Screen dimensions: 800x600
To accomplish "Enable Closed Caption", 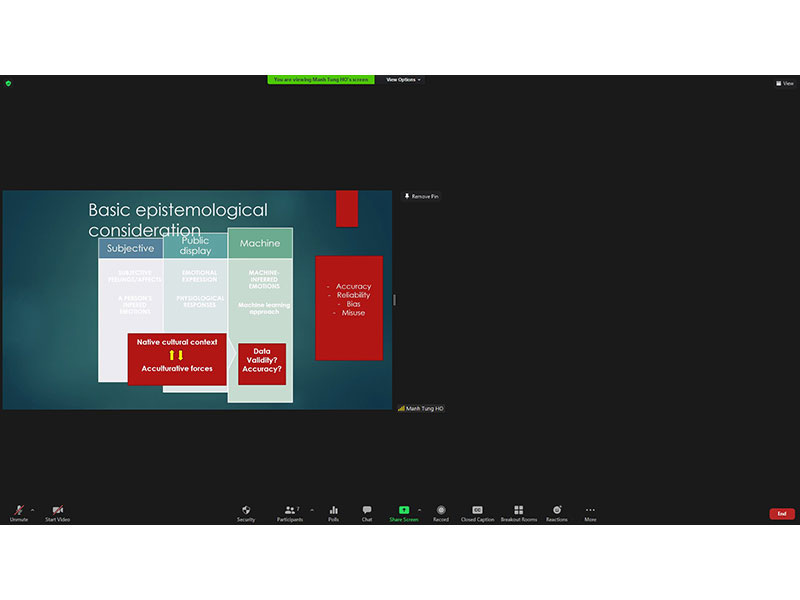I will pyautogui.click(x=477, y=512).
